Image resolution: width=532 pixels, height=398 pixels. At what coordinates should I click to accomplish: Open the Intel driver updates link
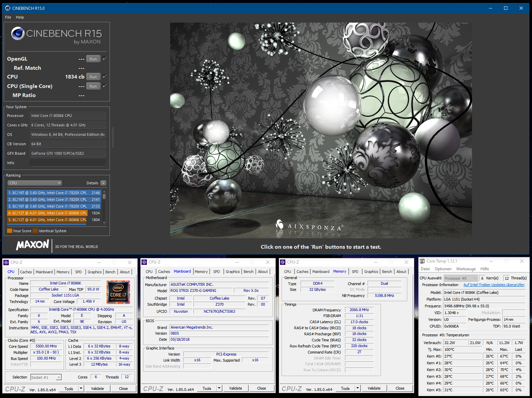point(494,285)
